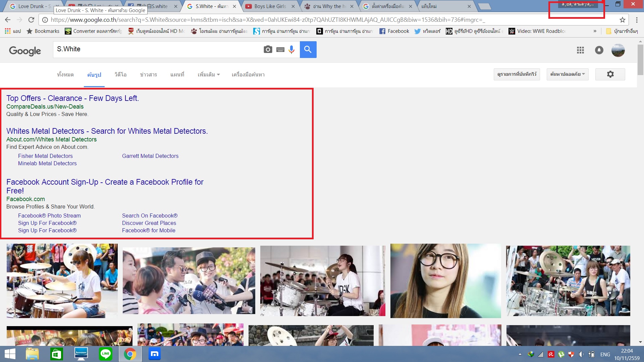Expand the More search categories dropdown
Screen dimensions: 644x362
pyautogui.click(x=208, y=74)
